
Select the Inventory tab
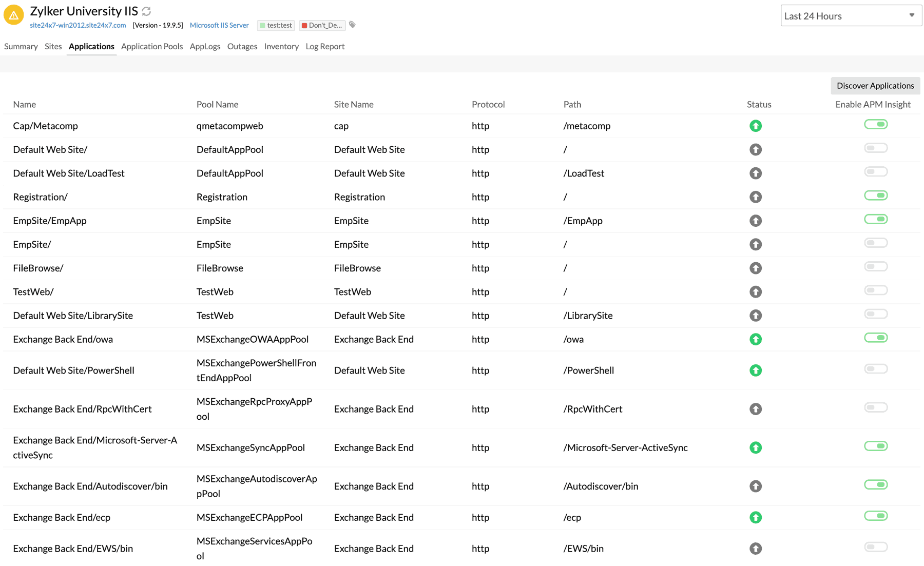pos(281,46)
